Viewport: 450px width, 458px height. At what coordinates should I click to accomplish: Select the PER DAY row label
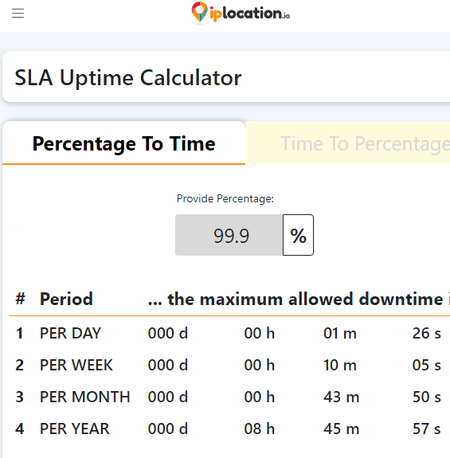click(70, 333)
